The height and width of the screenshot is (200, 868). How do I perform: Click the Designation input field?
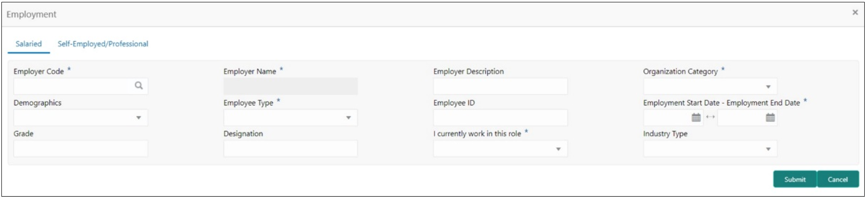[x=290, y=149]
